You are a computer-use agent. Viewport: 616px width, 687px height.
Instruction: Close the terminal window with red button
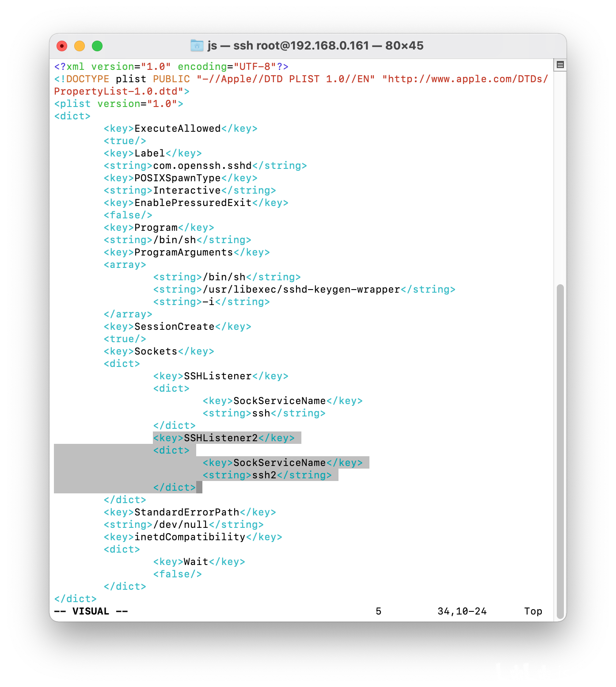(62, 46)
